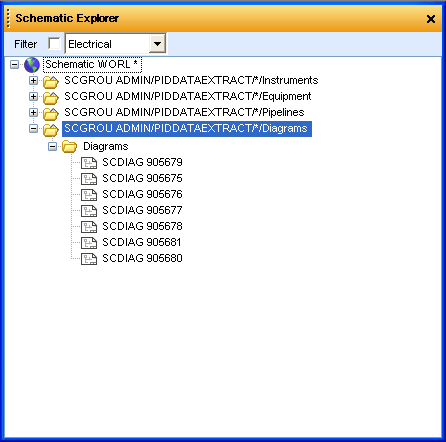The height and width of the screenshot is (442, 446).
Task: Expand the Instruments group node
Action: click(x=33, y=80)
